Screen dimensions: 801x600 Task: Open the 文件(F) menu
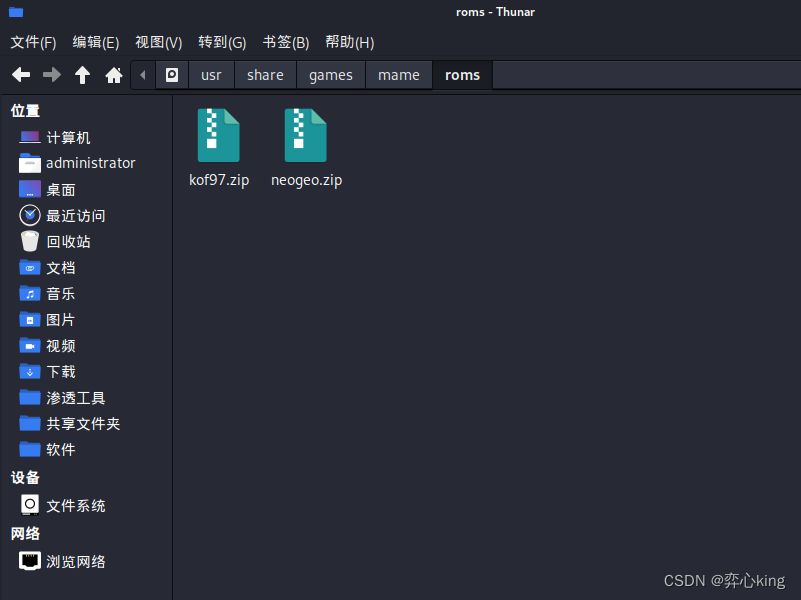pos(33,42)
